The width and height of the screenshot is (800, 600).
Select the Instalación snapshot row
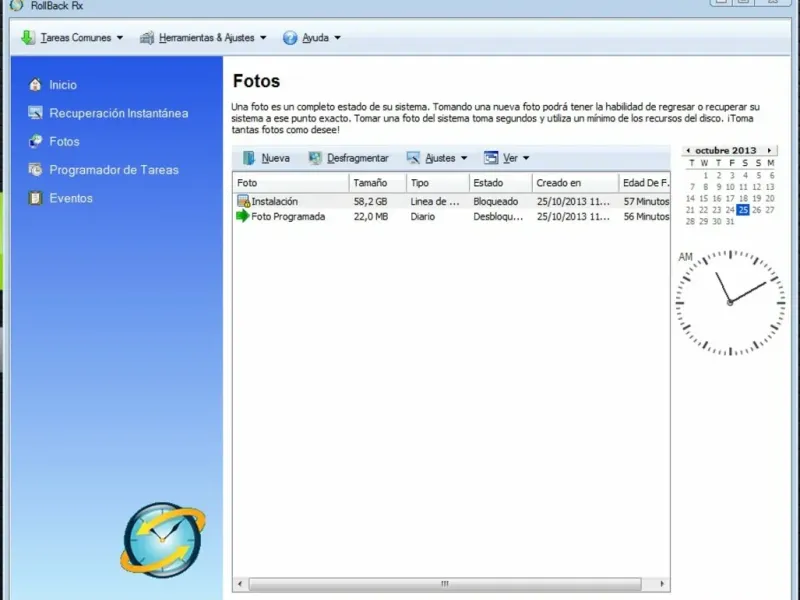[x=452, y=201]
